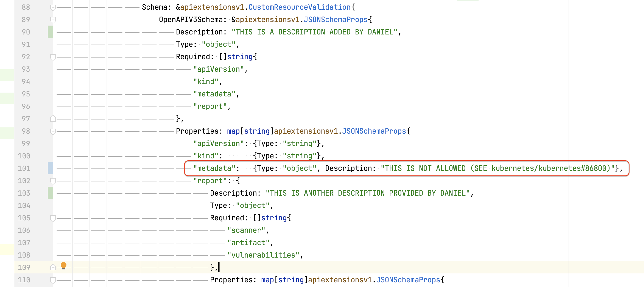Collapse the Properties map at line 98
This screenshot has width=644, height=287.
click(53, 131)
